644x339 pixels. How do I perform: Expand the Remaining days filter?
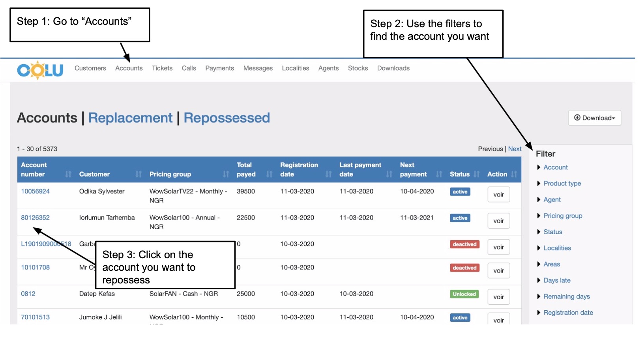[566, 297]
